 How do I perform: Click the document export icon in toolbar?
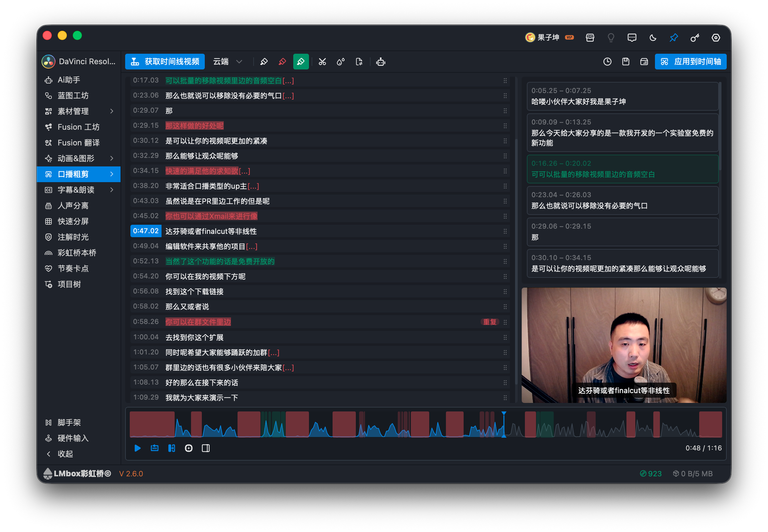pyautogui.click(x=359, y=62)
